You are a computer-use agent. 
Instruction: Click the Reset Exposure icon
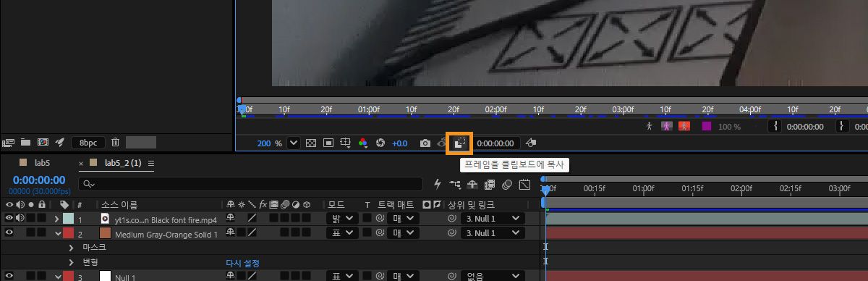point(380,143)
